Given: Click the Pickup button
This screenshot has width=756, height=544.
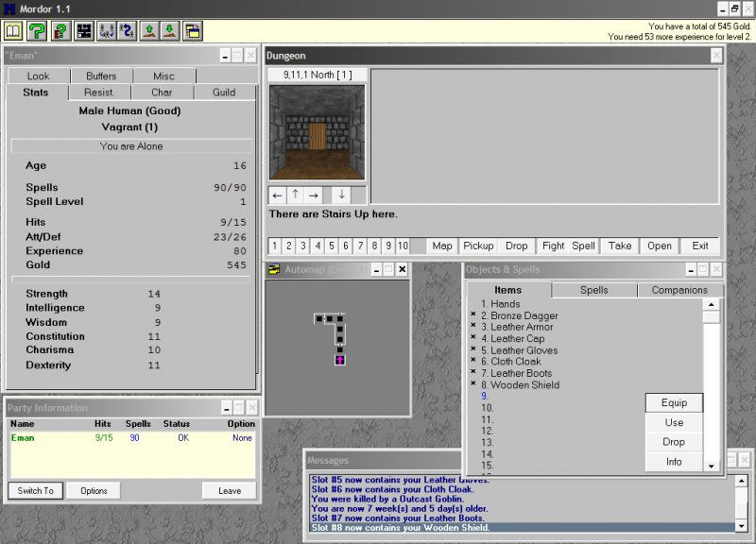Looking at the screenshot, I should pos(478,246).
